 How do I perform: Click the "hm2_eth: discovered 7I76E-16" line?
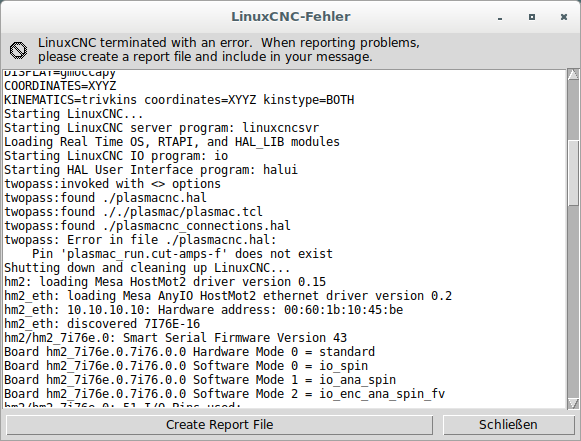102,324
